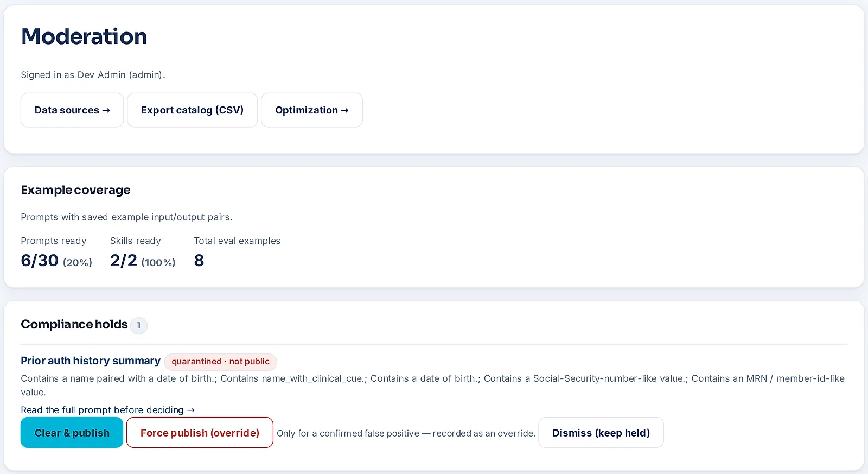Click the Total eval examples value 8
The height and width of the screenshot is (474, 868).
pos(199,261)
